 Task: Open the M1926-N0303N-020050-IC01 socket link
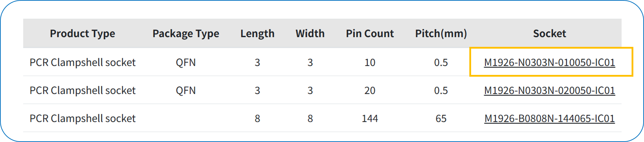549,91
